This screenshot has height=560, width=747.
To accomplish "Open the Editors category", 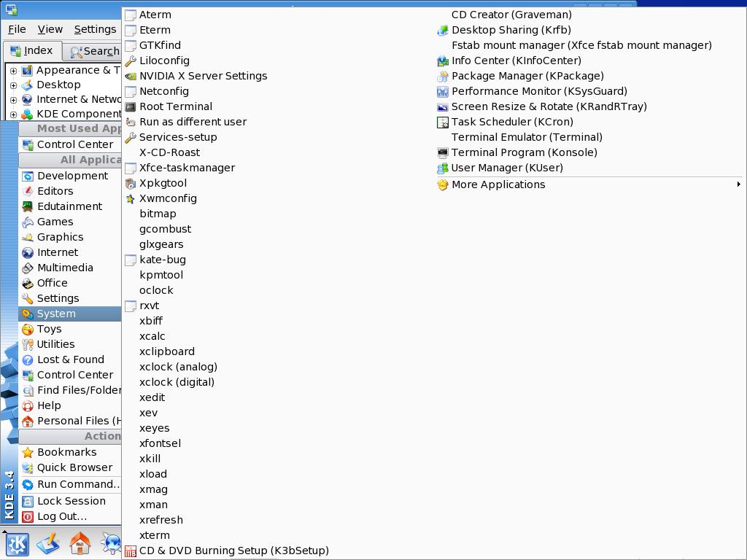I will click(x=69, y=191).
